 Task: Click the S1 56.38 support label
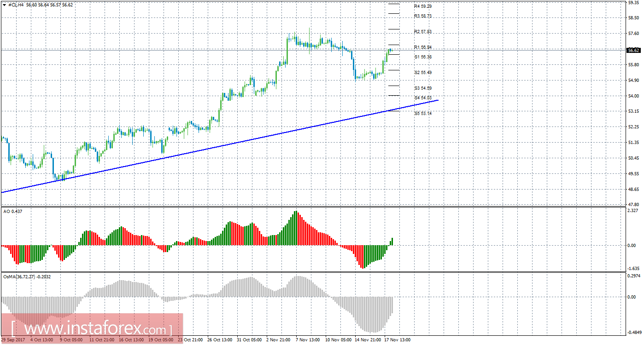coord(423,57)
